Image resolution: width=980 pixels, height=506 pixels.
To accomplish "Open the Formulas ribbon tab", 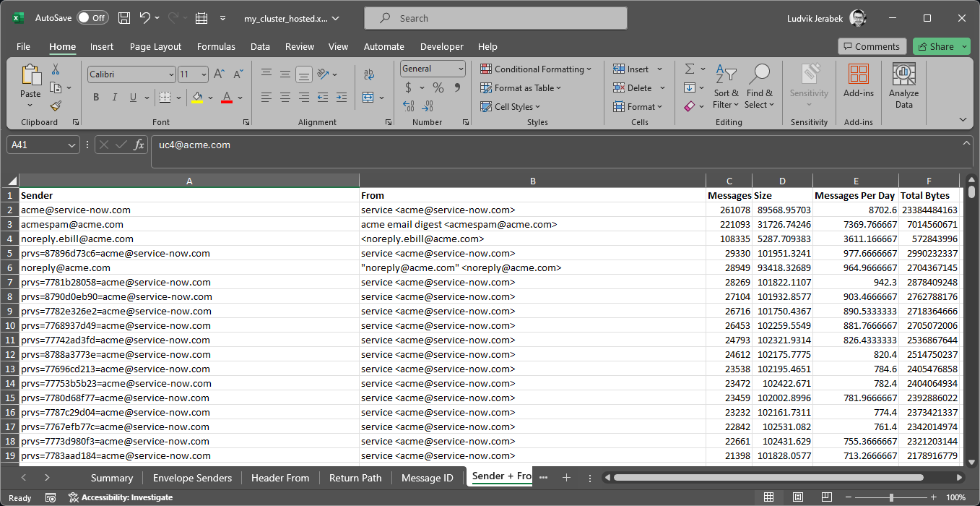I will 216,46.
